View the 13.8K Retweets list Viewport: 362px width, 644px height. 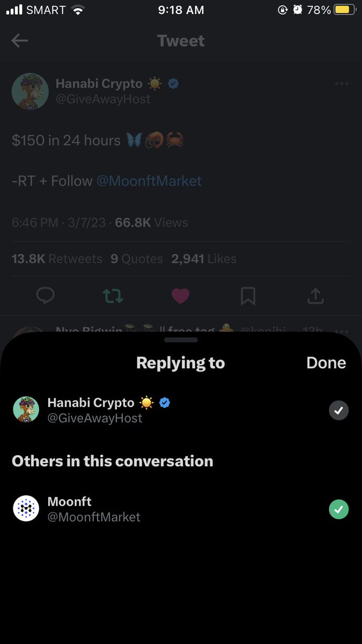point(57,259)
